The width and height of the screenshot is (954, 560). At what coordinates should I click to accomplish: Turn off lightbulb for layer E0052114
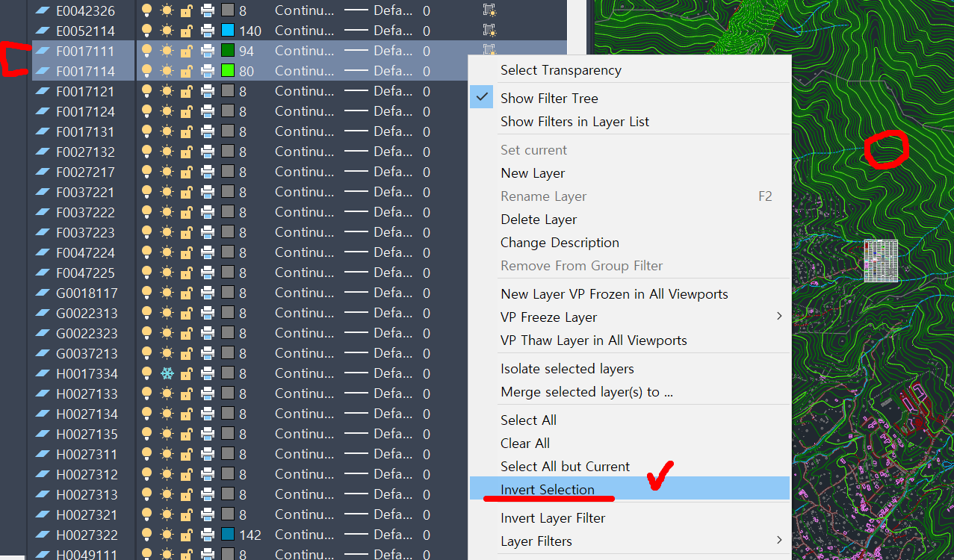pyautogui.click(x=147, y=31)
